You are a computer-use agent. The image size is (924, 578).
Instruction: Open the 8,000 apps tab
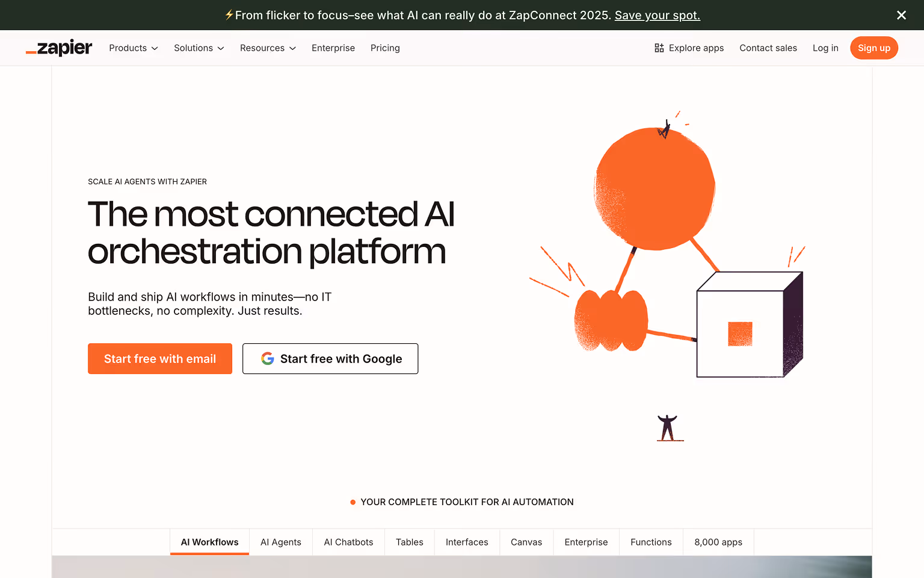[718, 542]
